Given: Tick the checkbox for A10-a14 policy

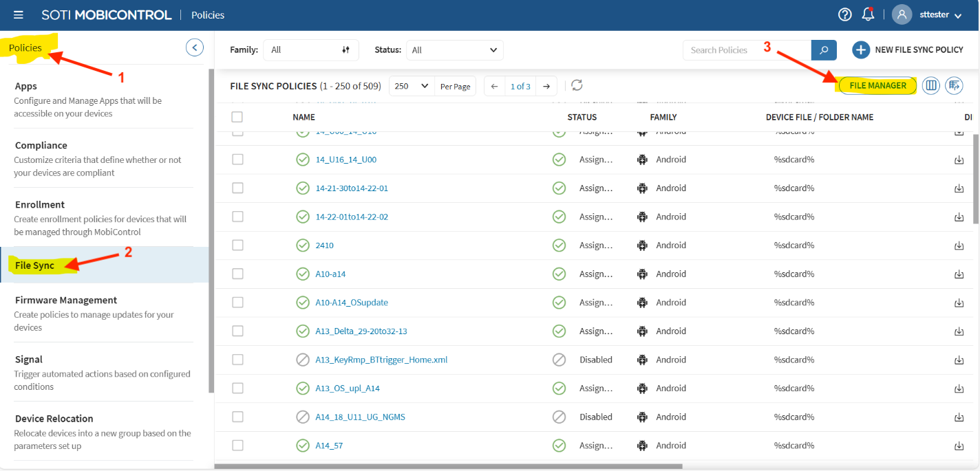Looking at the screenshot, I should pos(237,274).
